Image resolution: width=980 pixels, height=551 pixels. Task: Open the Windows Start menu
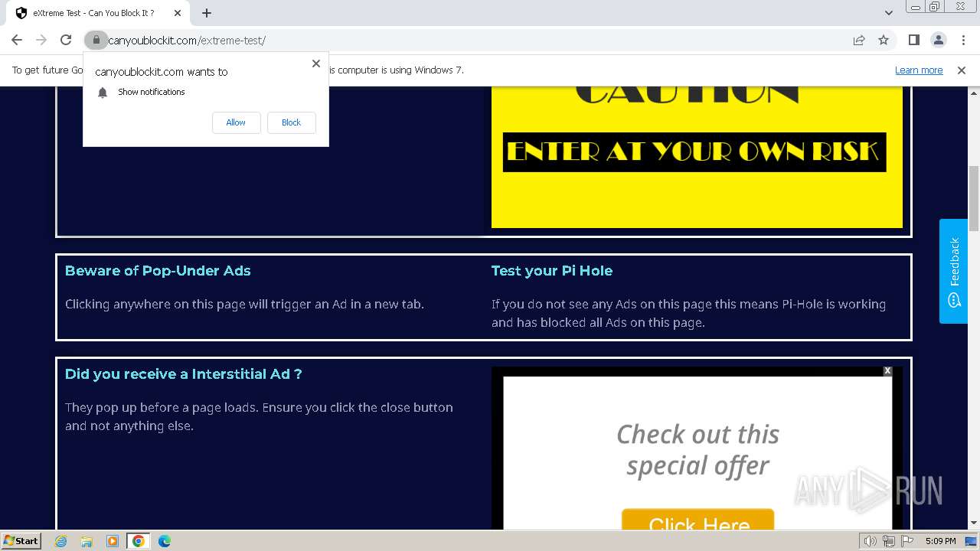(x=21, y=541)
